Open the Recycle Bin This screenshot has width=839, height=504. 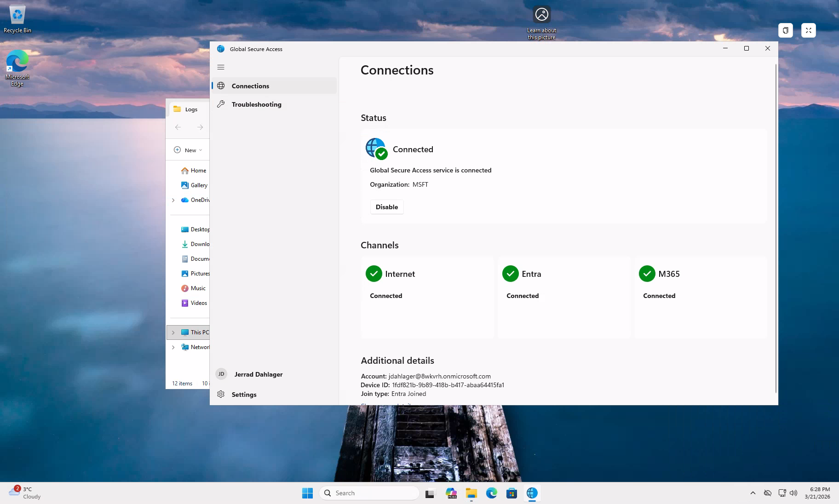pos(17,14)
